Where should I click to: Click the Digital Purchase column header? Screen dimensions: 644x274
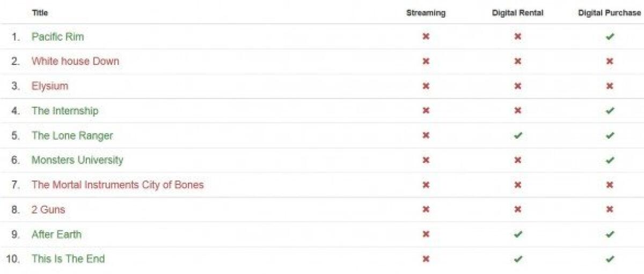click(x=609, y=13)
